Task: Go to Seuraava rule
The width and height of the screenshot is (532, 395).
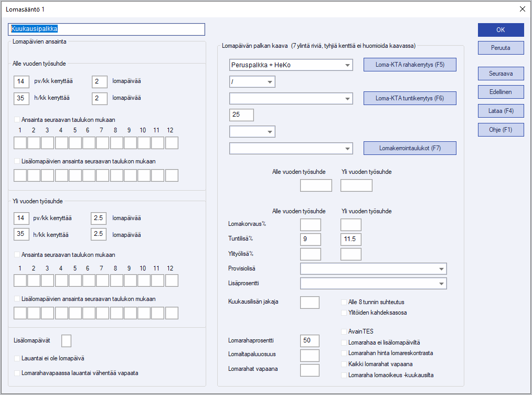Action: point(501,74)
